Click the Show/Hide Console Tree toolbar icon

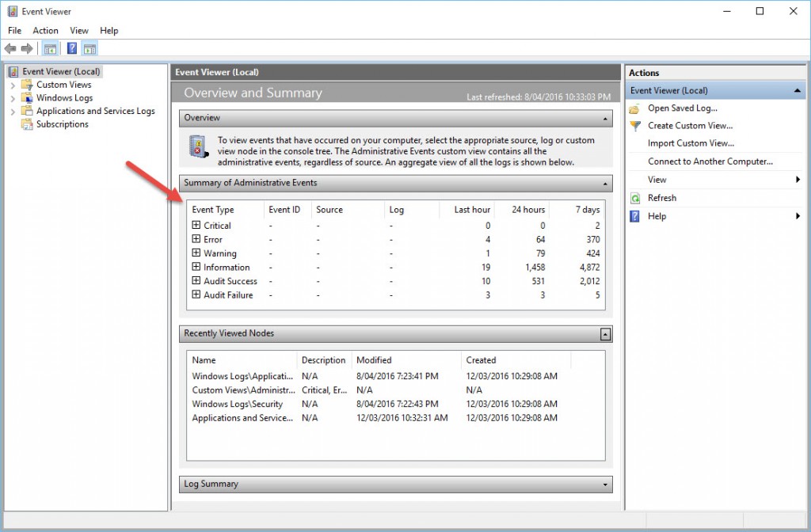(x=50, y=48)
